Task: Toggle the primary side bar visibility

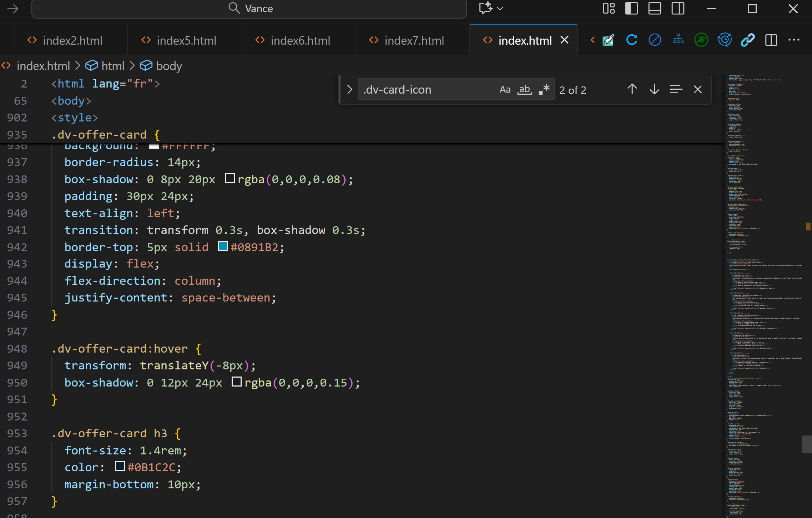Action: point(631,9)
